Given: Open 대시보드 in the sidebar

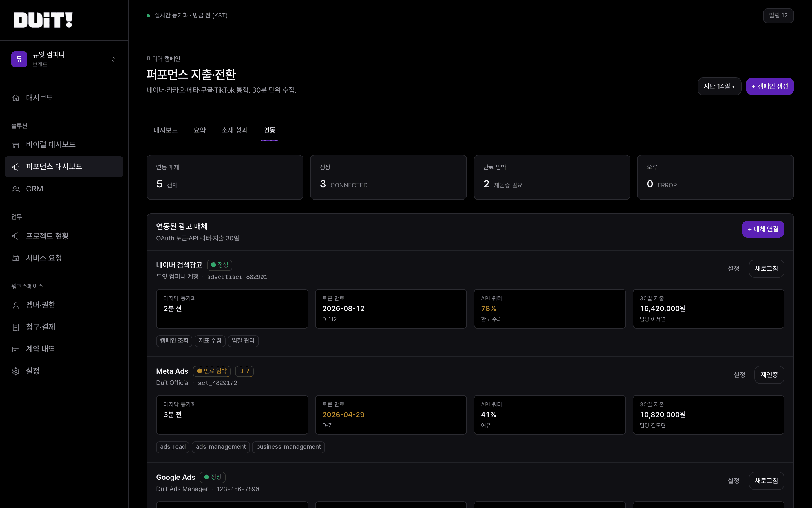Looking at the screenshot, I should coord(64,98).
